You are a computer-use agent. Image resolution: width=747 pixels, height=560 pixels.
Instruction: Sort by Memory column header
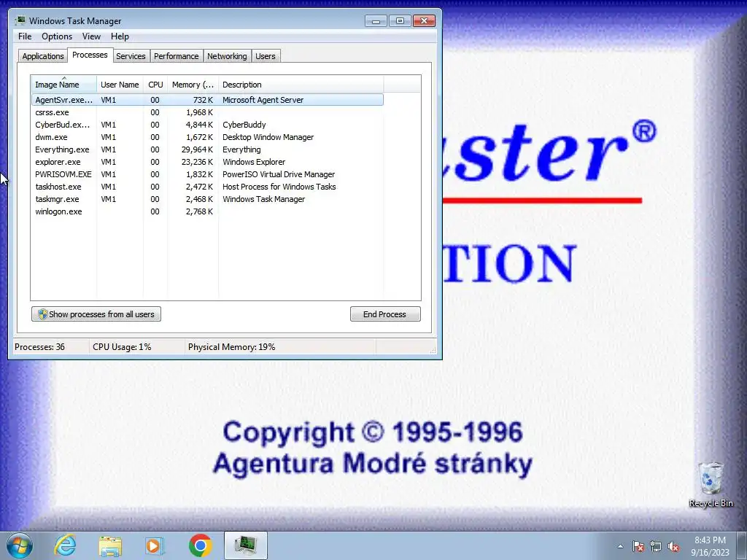tap(193, 85)
